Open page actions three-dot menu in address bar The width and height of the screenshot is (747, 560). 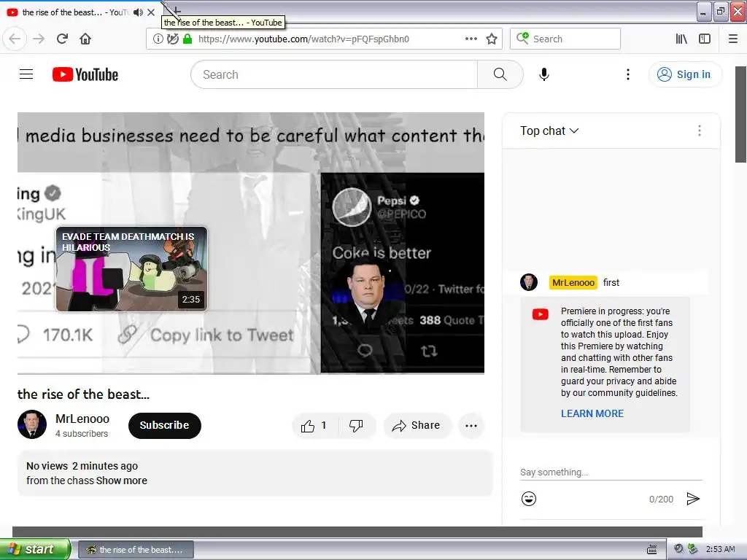coord(471,39)
